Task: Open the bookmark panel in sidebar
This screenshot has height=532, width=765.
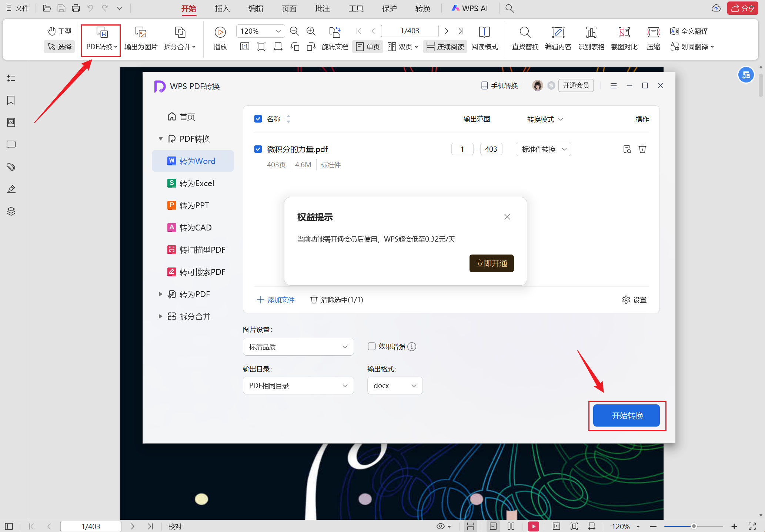Action: [11, 100]
